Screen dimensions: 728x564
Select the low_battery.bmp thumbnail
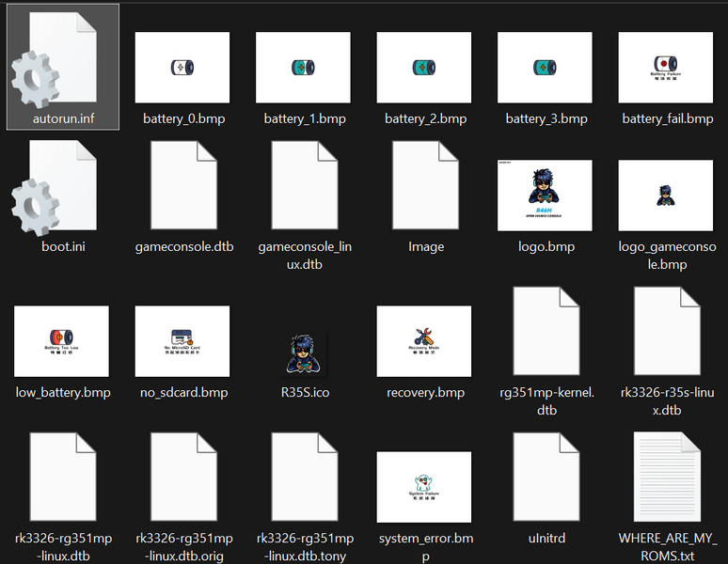click(x=62, y=341)
